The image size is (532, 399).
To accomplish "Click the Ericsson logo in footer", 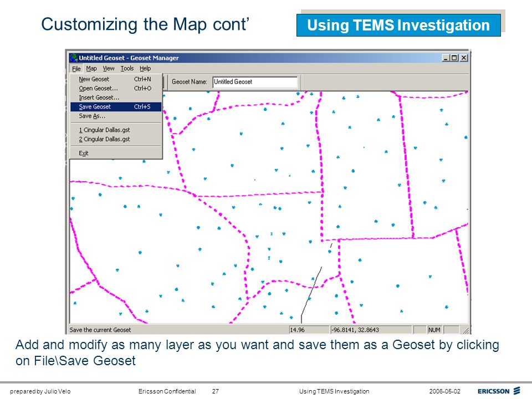I will [x=499, y=391].
